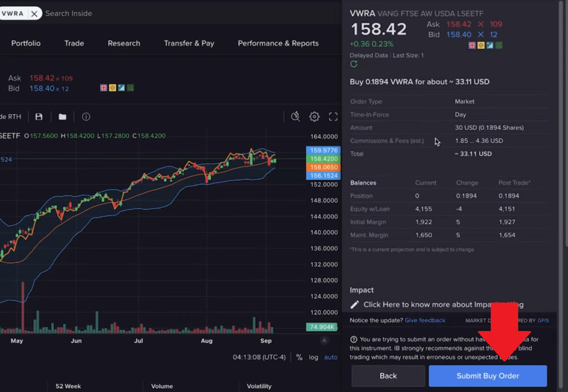Open chart settings gear

point(315,116)
